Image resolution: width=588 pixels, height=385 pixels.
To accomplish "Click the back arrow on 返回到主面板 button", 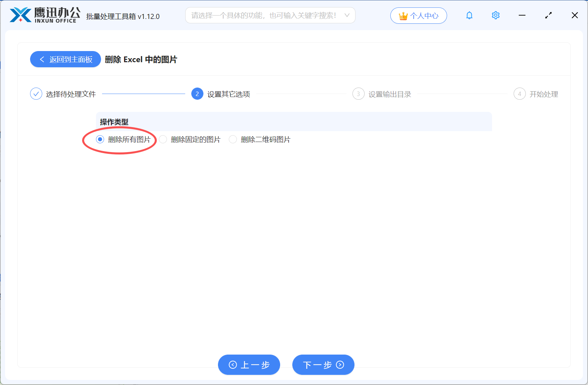I will (x=42, y=59).
